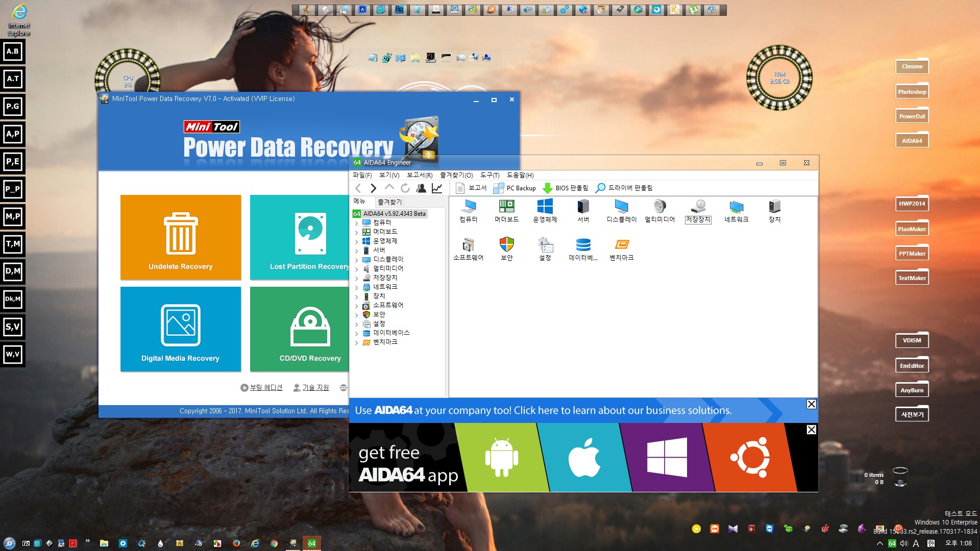Open the 도구(T) menu

click(x=489, y=175)
